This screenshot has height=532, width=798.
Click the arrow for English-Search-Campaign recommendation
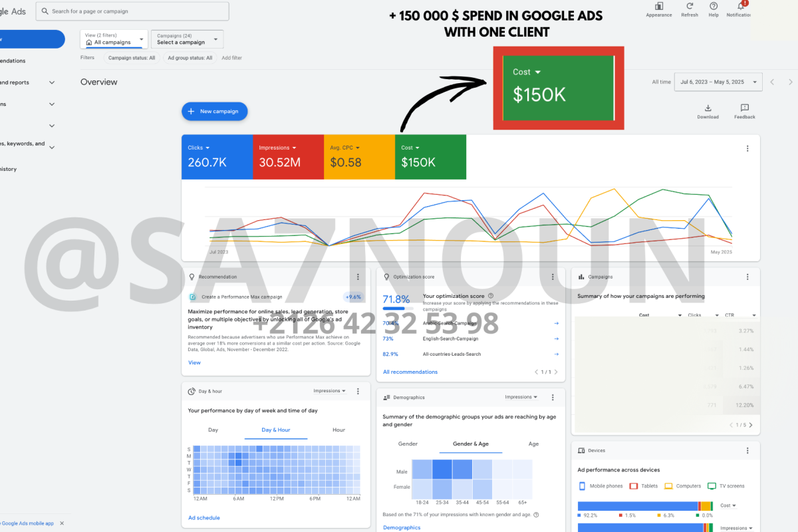pyautogui.click(x=556, y=338)
